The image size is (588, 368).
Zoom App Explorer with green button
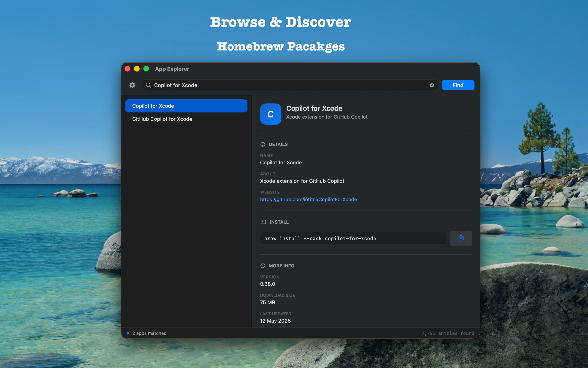(x=146, y=69)
